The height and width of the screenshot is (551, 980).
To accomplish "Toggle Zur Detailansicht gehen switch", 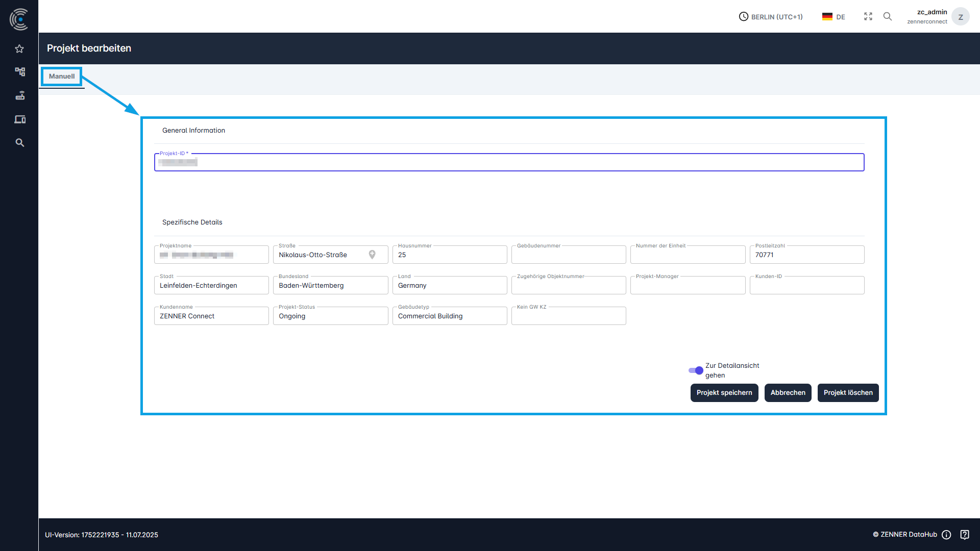I will click(x=696, y=370).
